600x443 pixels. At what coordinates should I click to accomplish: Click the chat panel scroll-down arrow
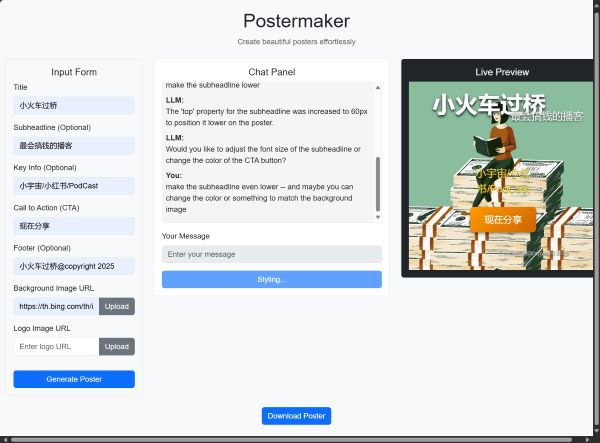tap(377, 216)
